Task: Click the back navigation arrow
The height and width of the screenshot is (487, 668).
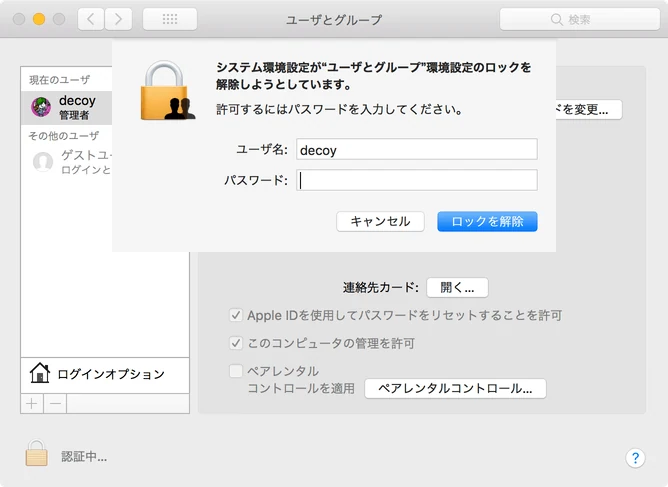Action: pyautogui.click(x=91, y=19)
